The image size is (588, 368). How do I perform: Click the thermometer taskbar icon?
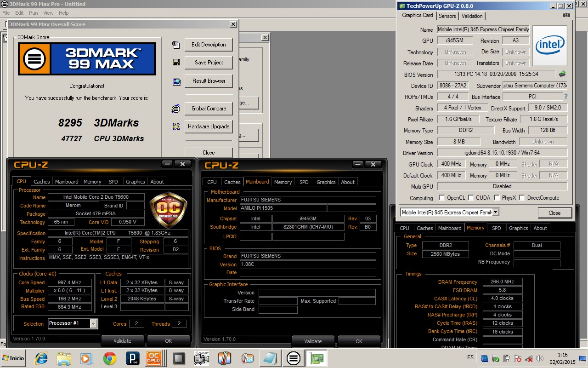pos(224,358)
